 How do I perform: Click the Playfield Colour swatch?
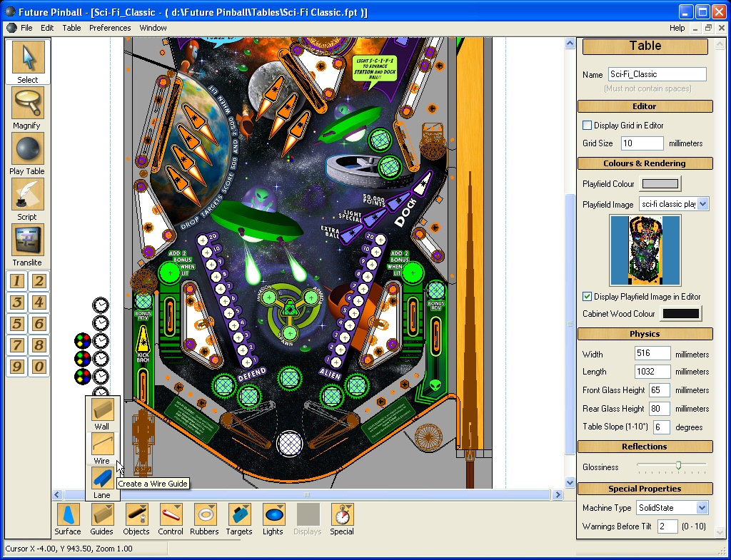660,184
